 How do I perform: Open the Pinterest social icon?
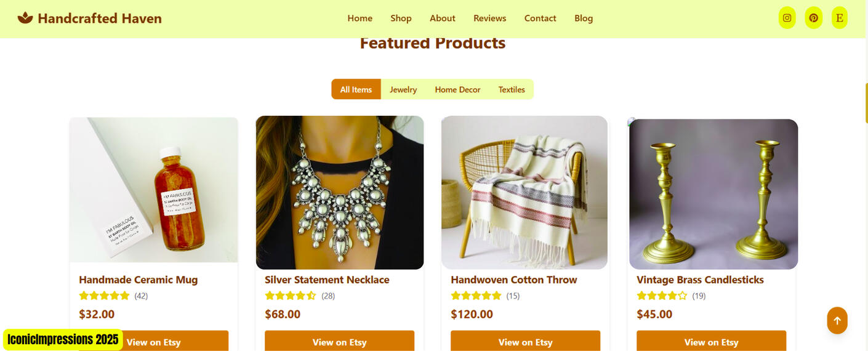point(813,18)
